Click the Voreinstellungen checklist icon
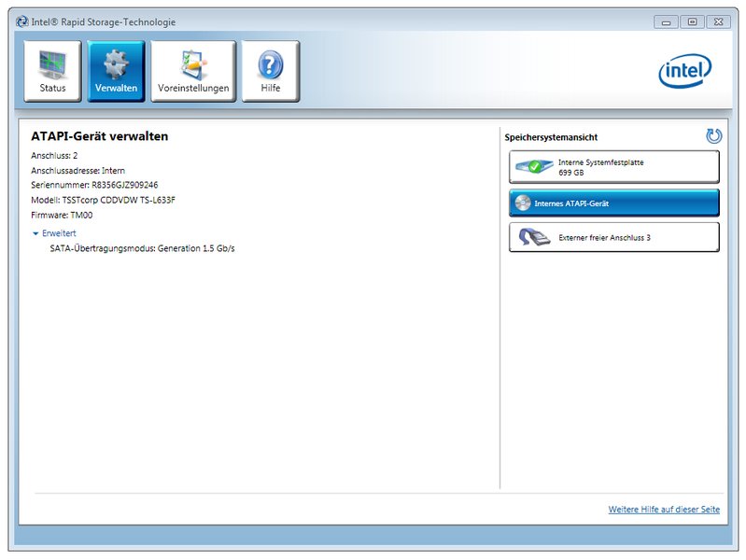746x560 pixels. 193,64
